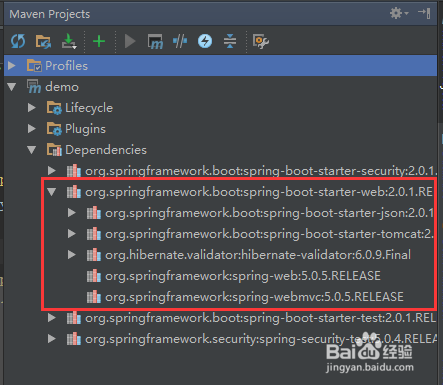Click Profiles folder icon
Viewport: 443px width, 385px height.
point(34,65)
